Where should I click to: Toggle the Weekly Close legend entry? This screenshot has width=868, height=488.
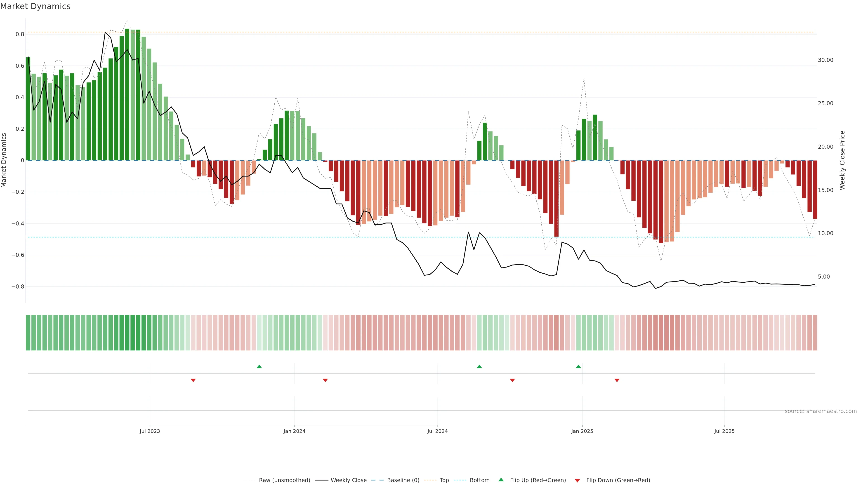click(x=348, y=480)
